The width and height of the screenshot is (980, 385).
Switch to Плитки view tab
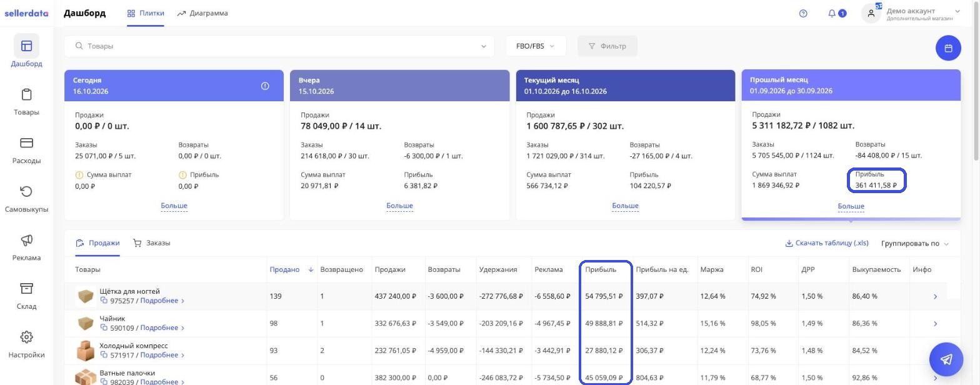click(x=146, y=13)
